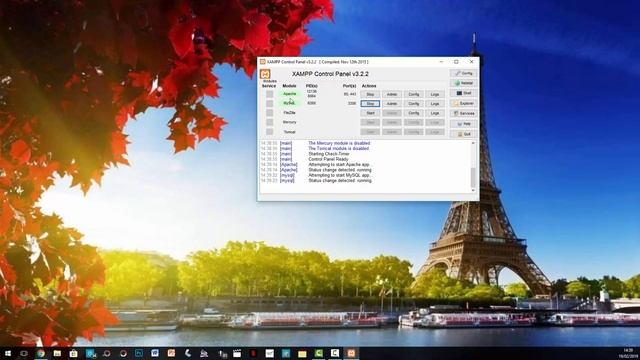This screenshot has height=360, width=640.
Task: Select the Apache module label
Action: (x=289, y=94)
